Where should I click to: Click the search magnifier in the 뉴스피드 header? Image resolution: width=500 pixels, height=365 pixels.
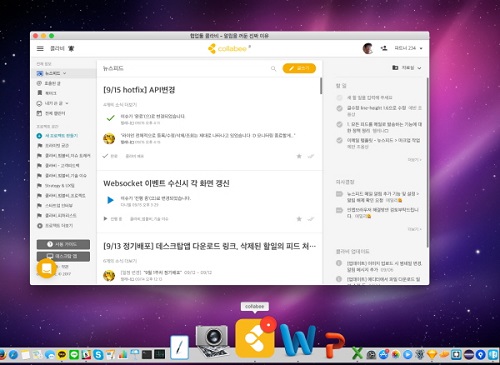click(273, 68)
